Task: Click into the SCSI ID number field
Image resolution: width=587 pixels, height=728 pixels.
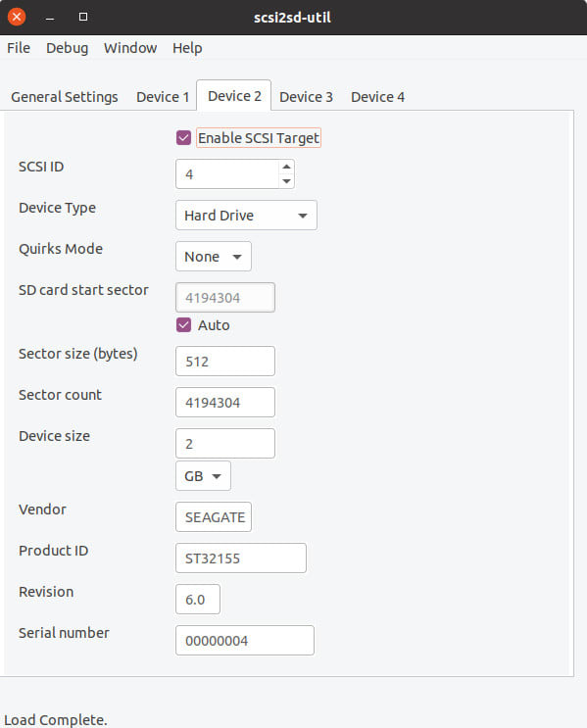Action: 227,174
